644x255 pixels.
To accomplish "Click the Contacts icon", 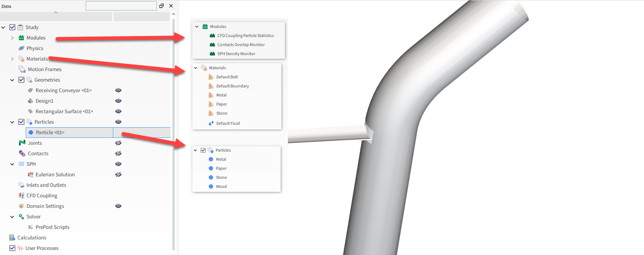I will (22, 153).
